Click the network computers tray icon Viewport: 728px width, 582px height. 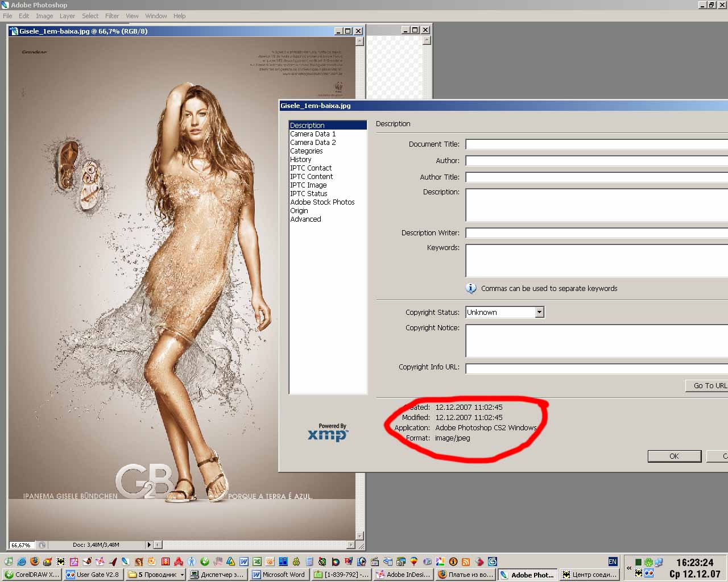[658, 562]
